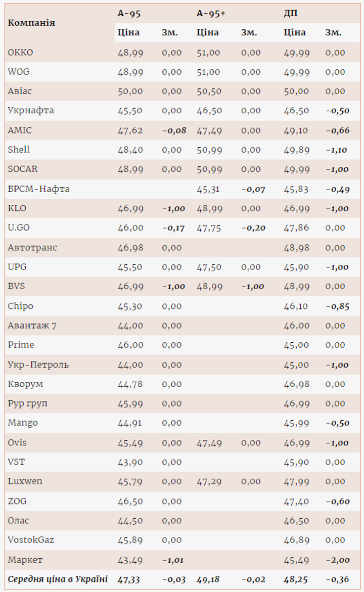Select the Середня ціна в Україні label
364x592 pixels.
pyautogui.click(x=58, y=579)
